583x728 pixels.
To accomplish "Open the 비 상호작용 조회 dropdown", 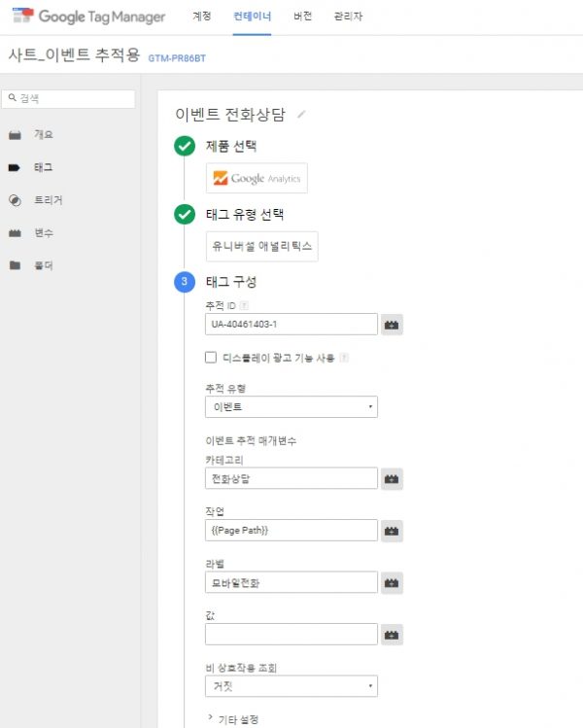I will pos(291,686).
